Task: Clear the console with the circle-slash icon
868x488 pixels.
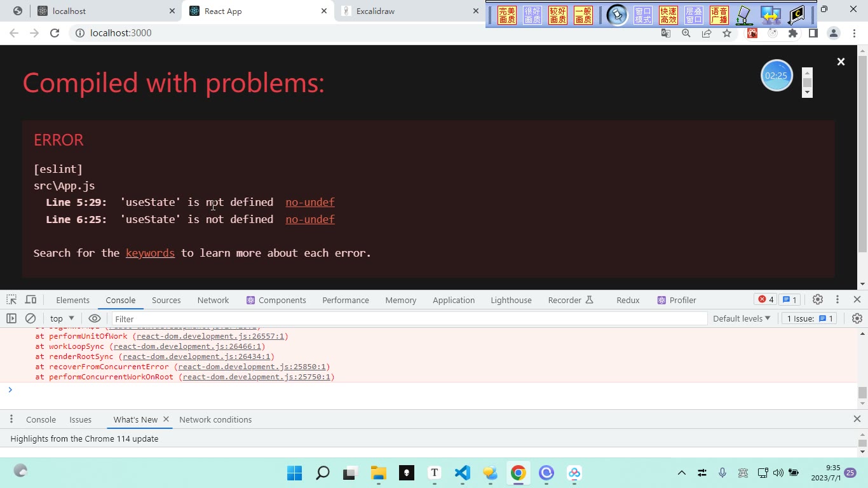Action: tap(31, 318)
